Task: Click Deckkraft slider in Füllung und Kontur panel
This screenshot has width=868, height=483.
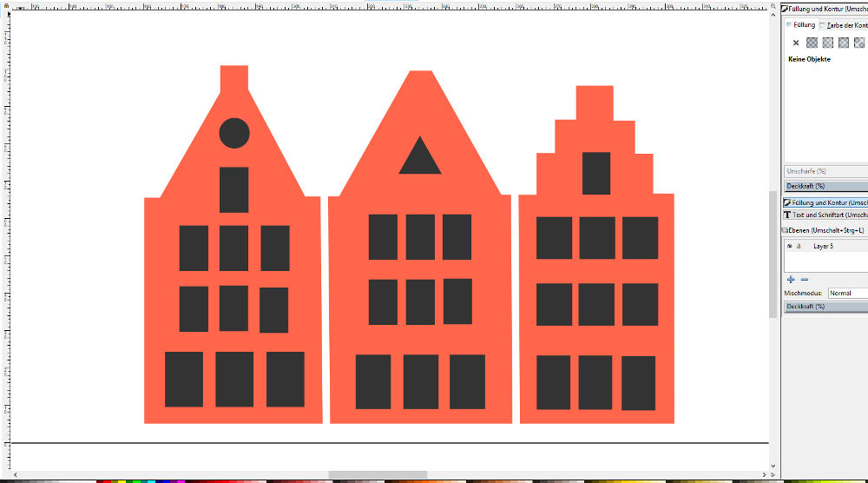Action: pos(826,186)
